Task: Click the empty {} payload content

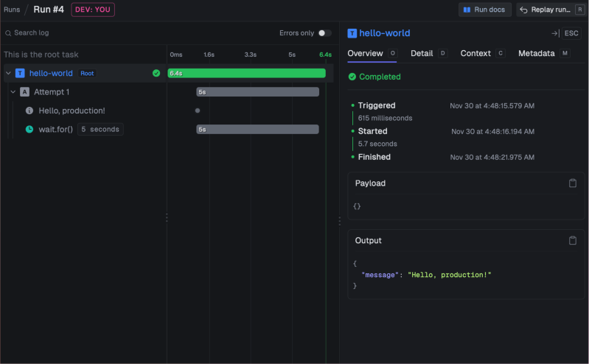Action: tap(357, 206)
